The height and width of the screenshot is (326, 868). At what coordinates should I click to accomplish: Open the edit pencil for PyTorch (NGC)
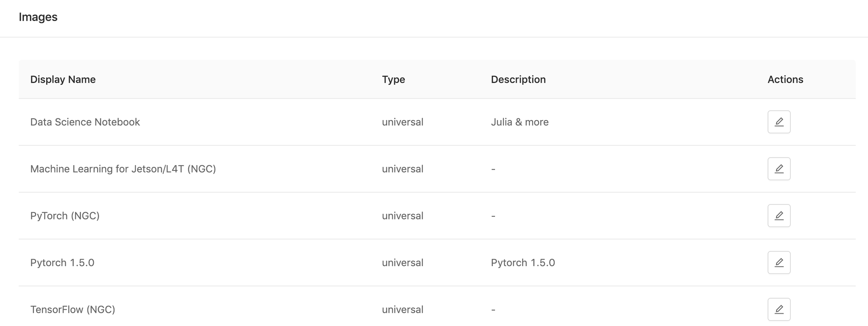779,216
